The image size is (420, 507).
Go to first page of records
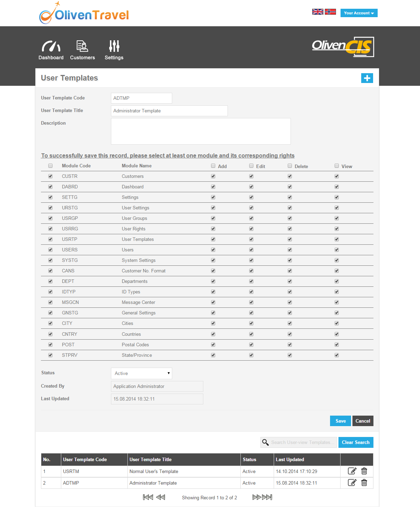pos(148,497)
